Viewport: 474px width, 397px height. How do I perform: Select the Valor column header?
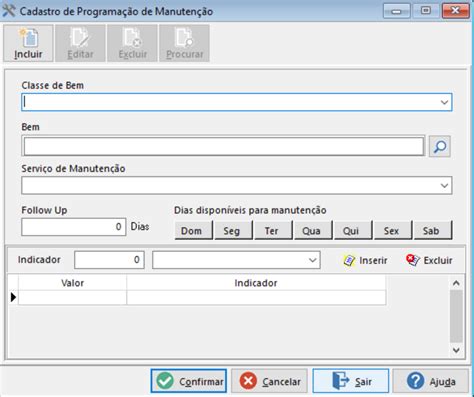click(72, 283)
